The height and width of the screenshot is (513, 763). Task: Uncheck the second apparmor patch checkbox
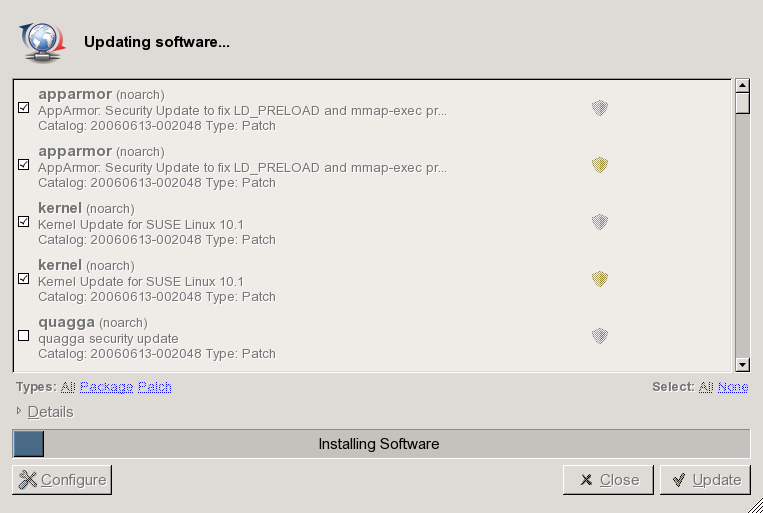click(x=24, y=165)
